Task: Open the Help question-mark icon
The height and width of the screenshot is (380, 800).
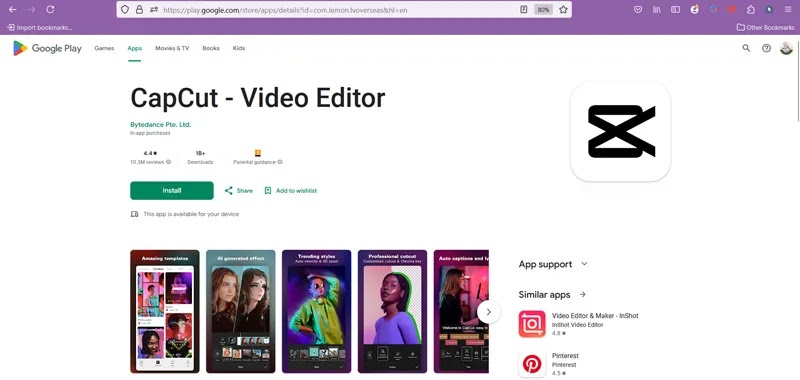Action: click(766, 48)
